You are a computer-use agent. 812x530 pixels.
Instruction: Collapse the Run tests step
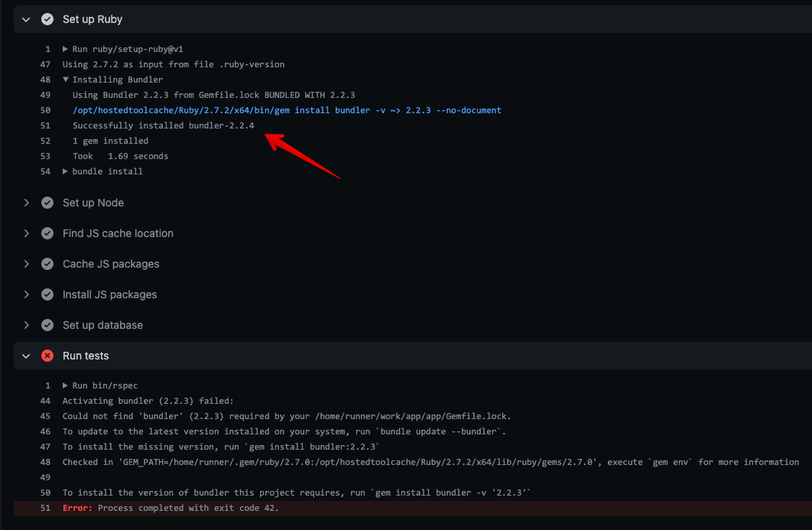26,356
